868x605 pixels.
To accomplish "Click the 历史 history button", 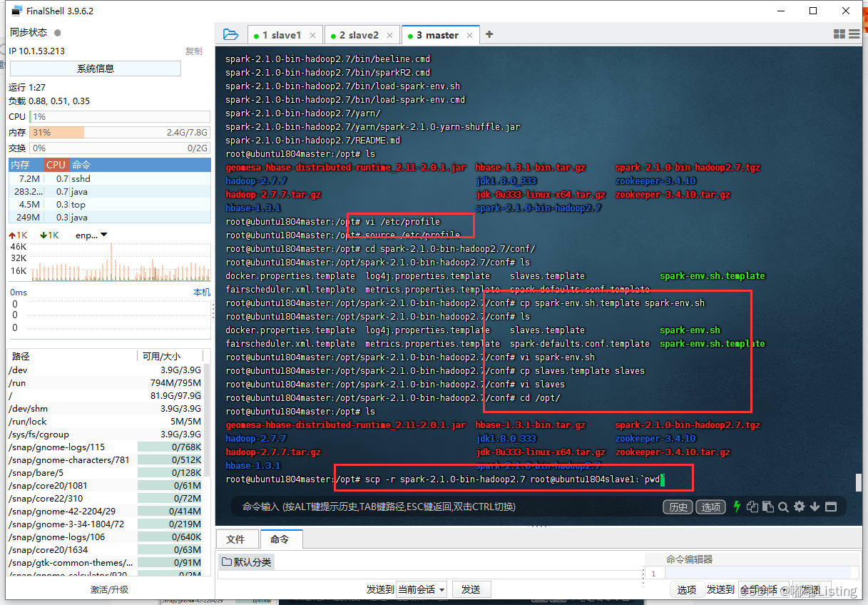I will click(677, 507).
